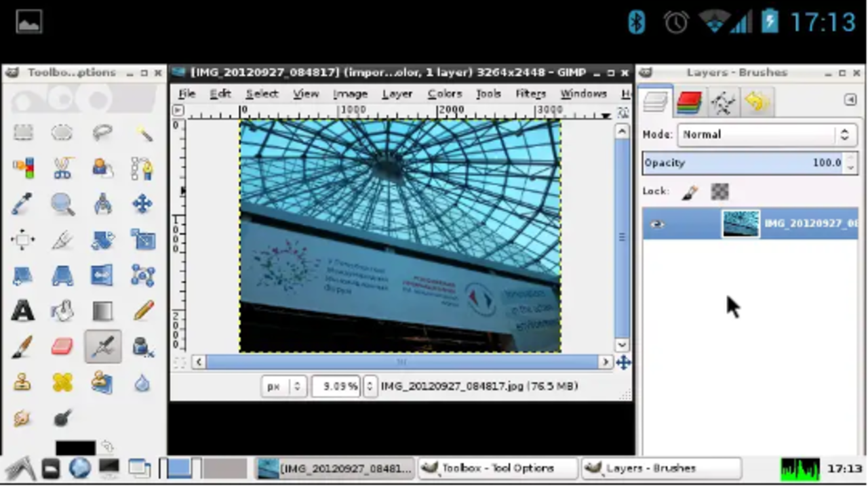Bring Toolbox - Tool Options to front via taskbar
The width and height of the screenshot is (868, 488).
click(x=498, y=468)
